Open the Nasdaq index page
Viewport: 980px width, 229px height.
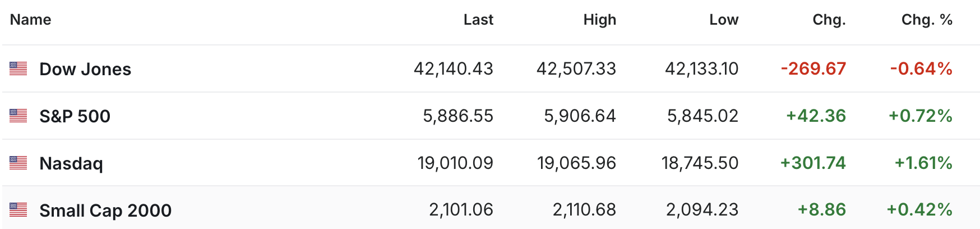click(71, 163)
